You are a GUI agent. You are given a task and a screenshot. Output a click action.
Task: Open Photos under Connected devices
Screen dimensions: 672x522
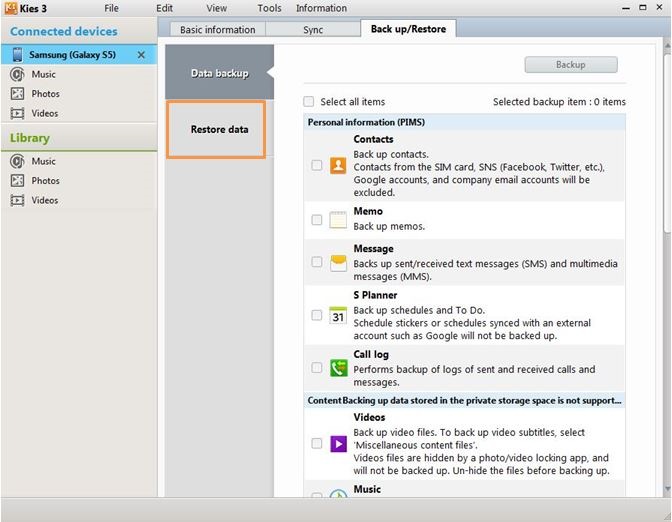click(x=45, y=94)
